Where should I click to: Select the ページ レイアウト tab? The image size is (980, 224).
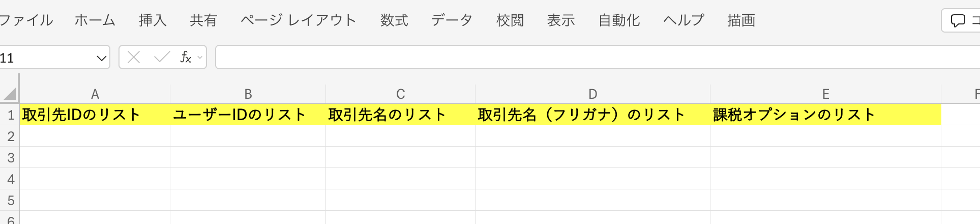[299, 20]
